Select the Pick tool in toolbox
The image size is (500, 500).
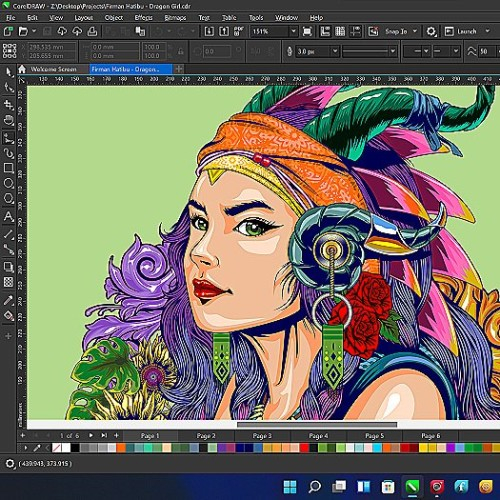(x=9, y=72)
